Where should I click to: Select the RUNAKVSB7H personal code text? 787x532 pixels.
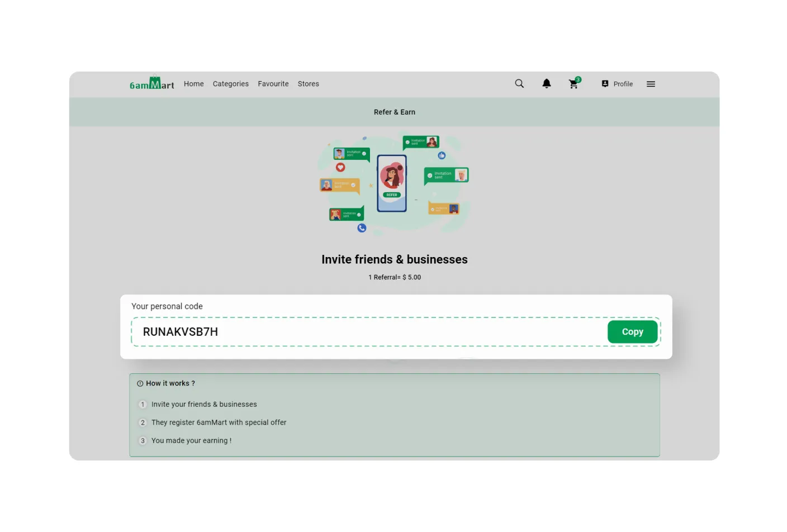click(x=181, y=332)
